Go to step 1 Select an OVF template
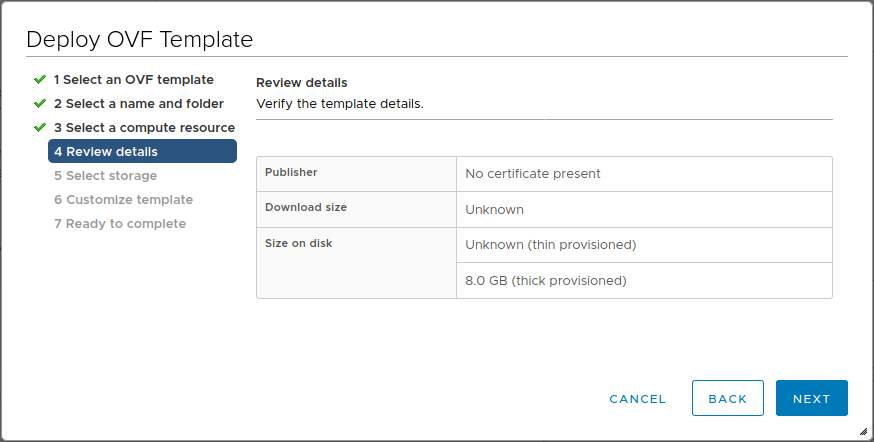The width and height of the screenshot is (874, 442). [x=133, y=79]
